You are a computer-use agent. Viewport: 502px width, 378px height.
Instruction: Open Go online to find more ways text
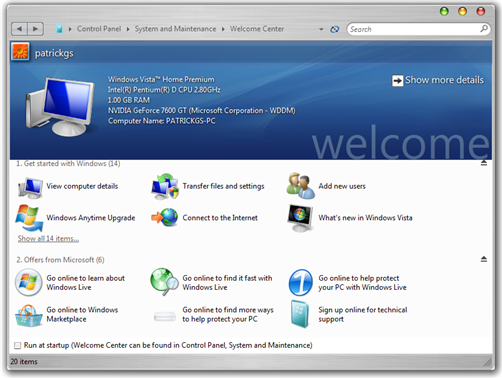(228, 314)
